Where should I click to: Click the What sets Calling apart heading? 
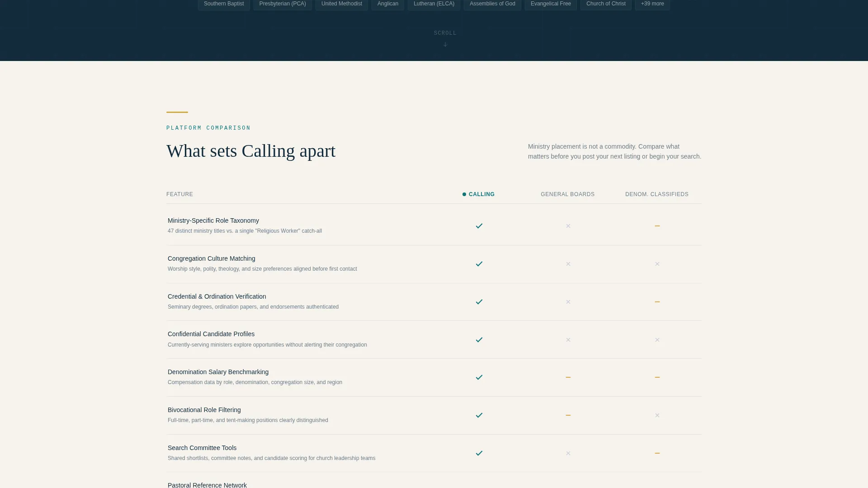[251, 151]
